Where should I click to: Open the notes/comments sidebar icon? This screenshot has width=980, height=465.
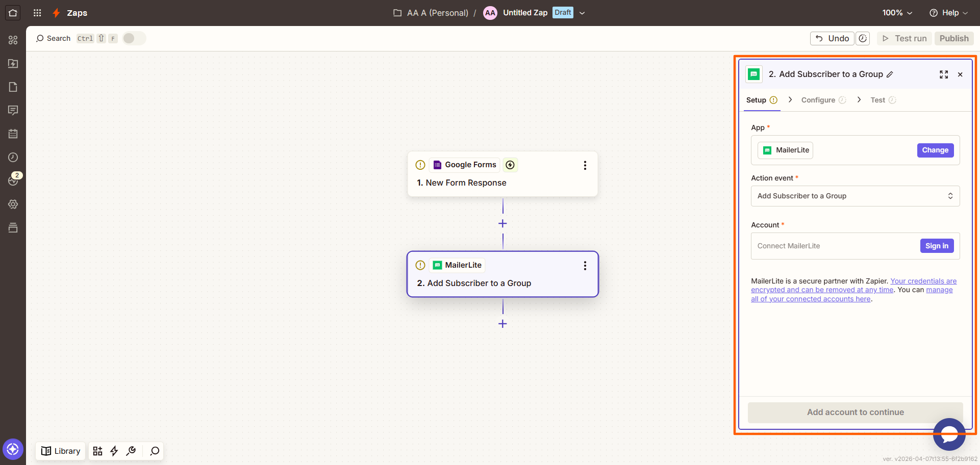[13, 111]
